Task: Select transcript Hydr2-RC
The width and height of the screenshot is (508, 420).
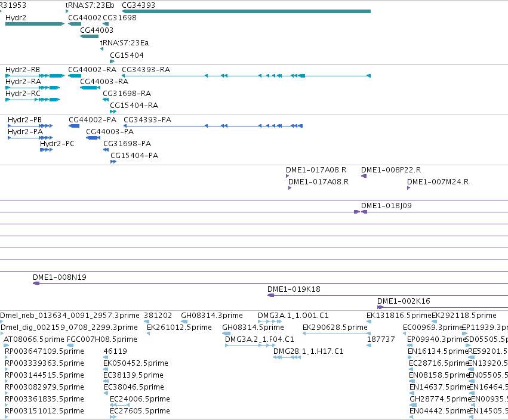Action: (x=33, y=100)
